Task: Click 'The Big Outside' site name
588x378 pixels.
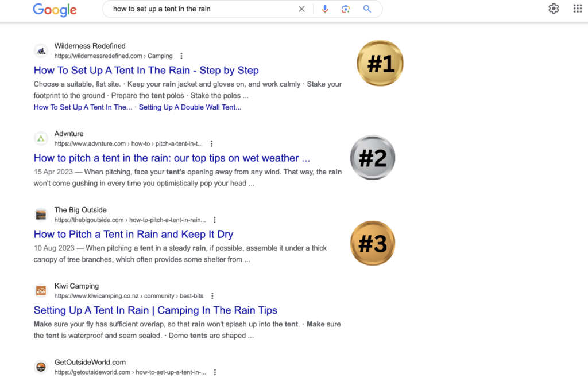Action: [x=80, y=210]
